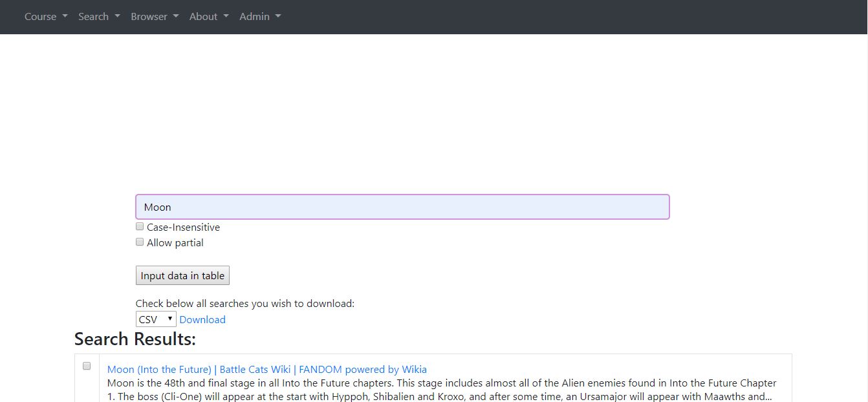Expand the About dropdown caret
The height and width of the screenshot is (402, 868).
(x=226, y=17)
